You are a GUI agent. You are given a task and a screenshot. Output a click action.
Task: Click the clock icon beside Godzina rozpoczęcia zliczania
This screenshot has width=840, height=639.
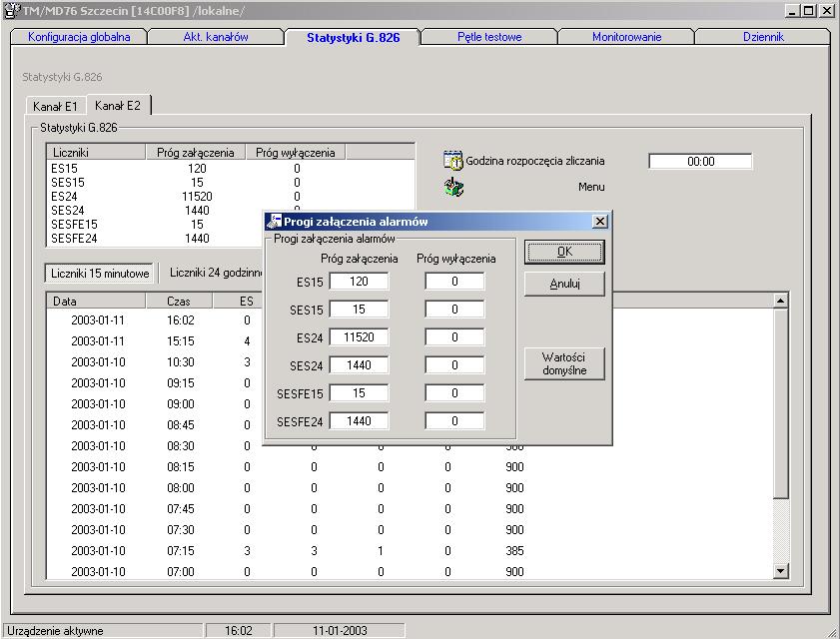tap(453, 160)
